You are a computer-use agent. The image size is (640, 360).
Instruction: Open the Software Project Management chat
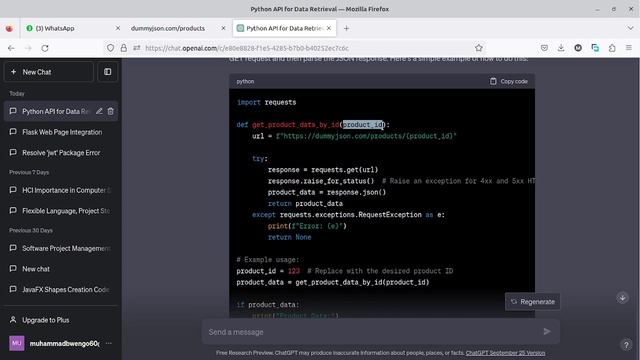pos(61,248)
